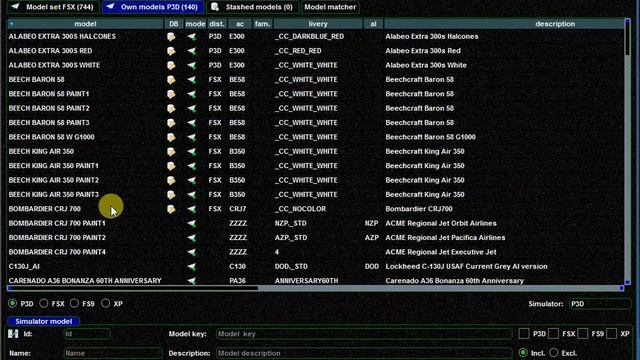Click the Model description input field
This screenshot has height=360, width=640.
364,353
